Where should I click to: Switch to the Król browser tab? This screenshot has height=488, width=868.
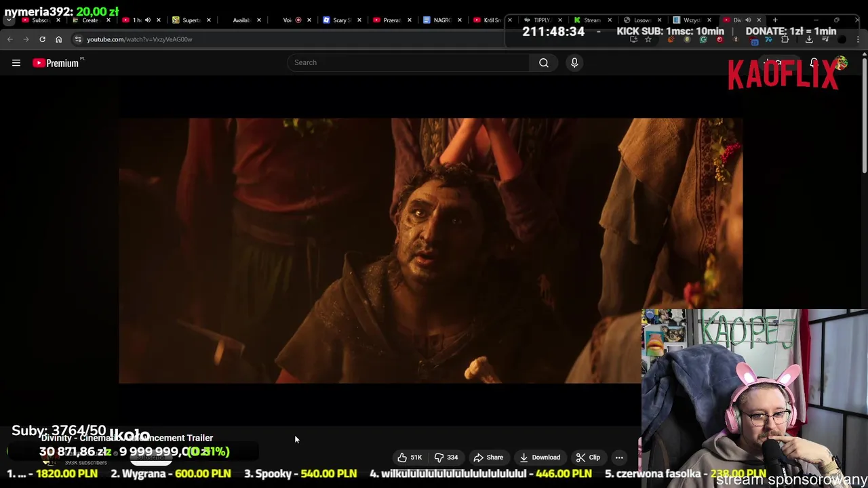pyautogui.click(x=492, y=20)
